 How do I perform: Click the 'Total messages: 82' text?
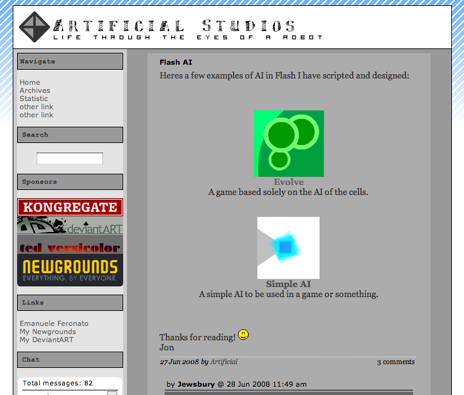(57, 383)
